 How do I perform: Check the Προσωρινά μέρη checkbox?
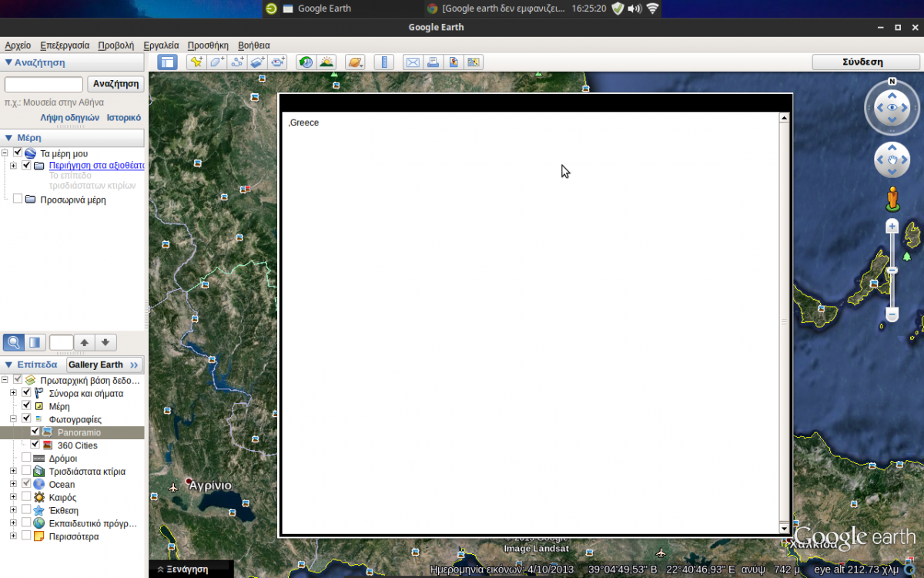18,199
